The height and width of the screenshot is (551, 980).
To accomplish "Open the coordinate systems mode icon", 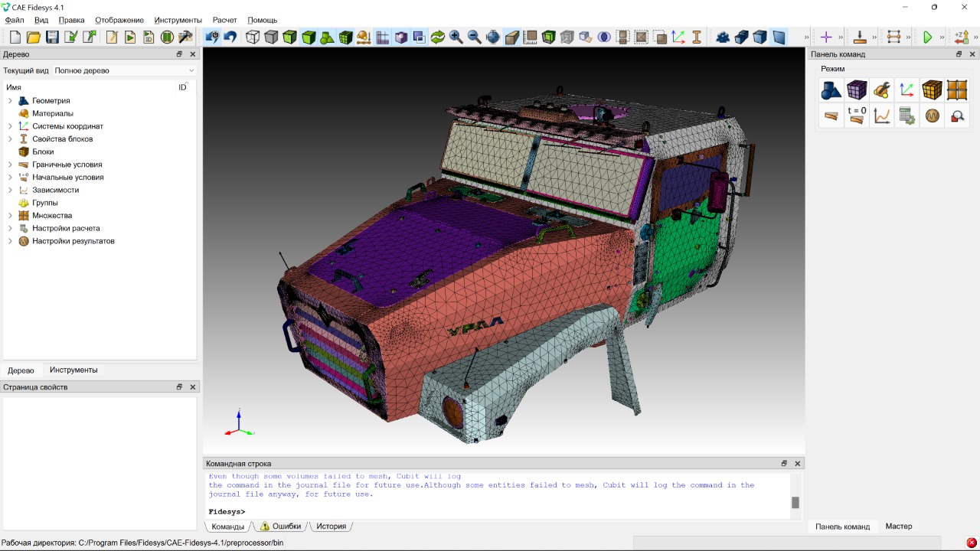I will (907, 90).
